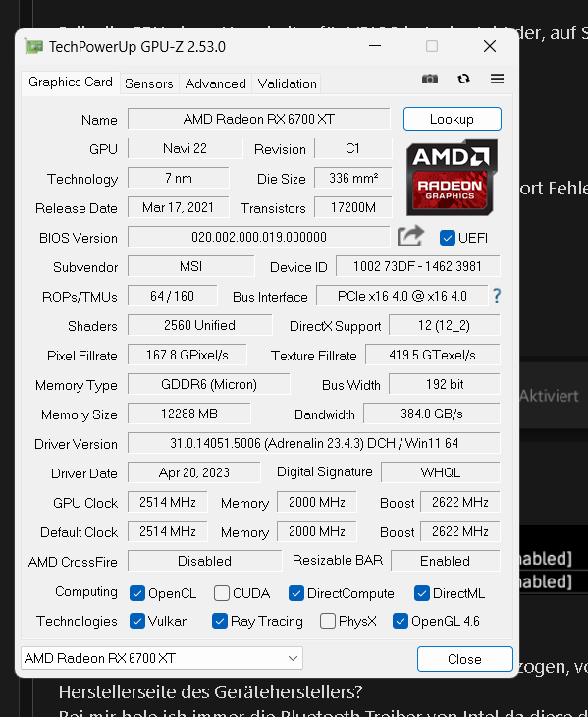Expand the AMD Radeon RX 6700 XT dropdown
The width and height of the screenshot is (588, 717).
pos(162,658)
